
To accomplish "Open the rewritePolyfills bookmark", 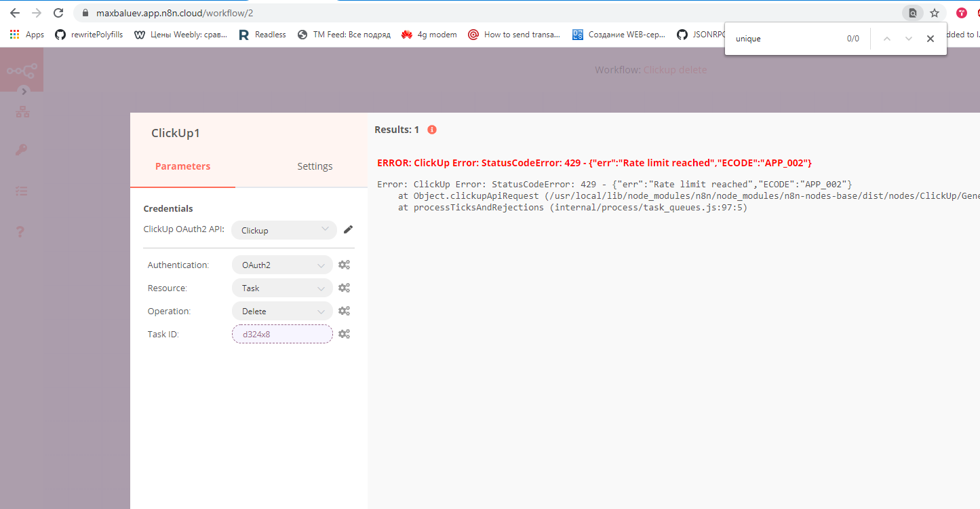I will (x=90, y=35).
